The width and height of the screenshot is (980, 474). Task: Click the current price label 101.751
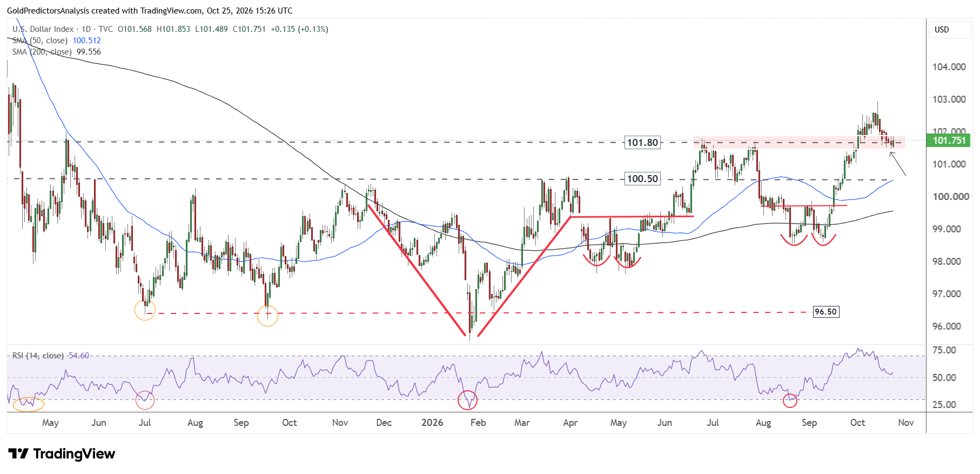pyautogui.click(x=949, y=141)
